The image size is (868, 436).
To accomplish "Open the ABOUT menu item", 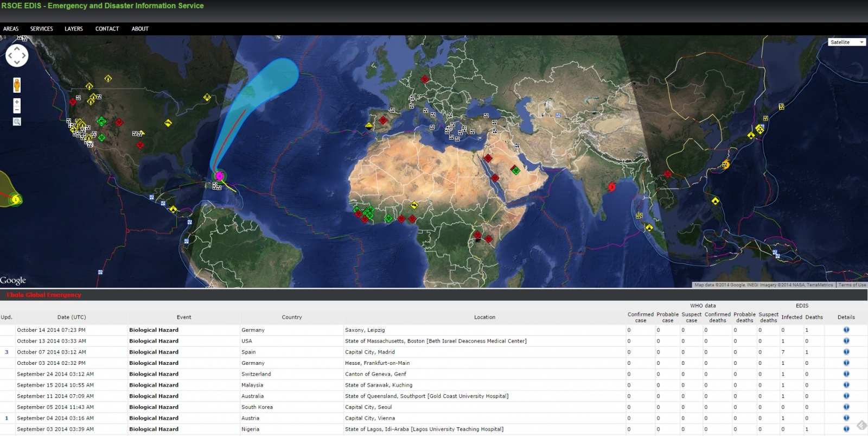I will click(140, 29).
